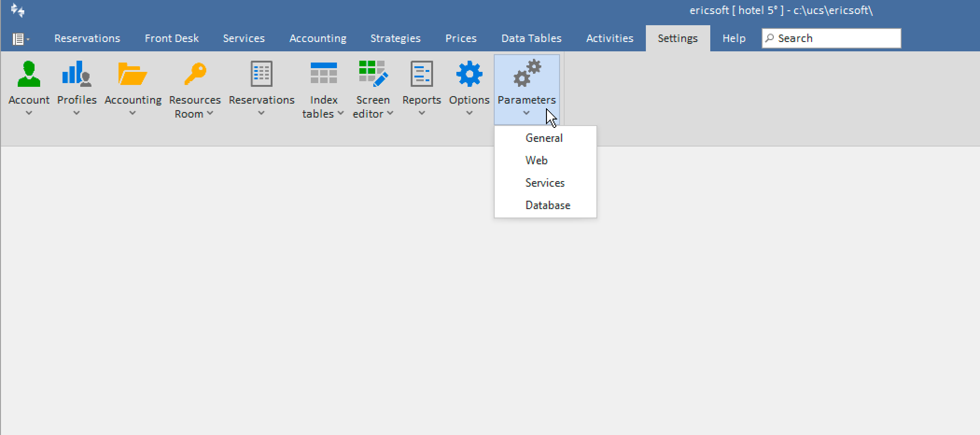The width and height of the screenshot is (980, 435).
Task: Click the green Account user icon
Action: coord(29,74)
